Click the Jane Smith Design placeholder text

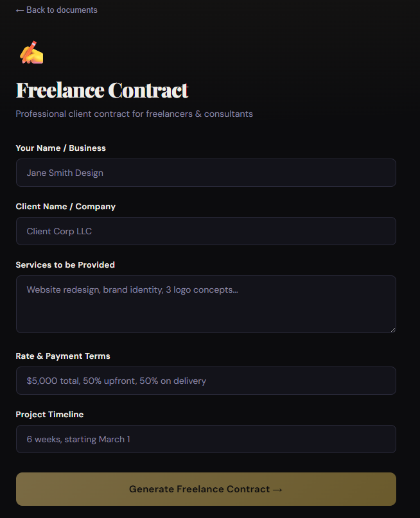click(x=64, y=172)
